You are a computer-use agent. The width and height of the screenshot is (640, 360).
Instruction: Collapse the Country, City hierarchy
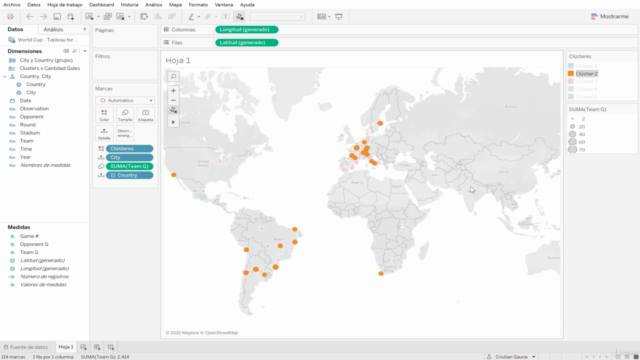pos(5,76)
